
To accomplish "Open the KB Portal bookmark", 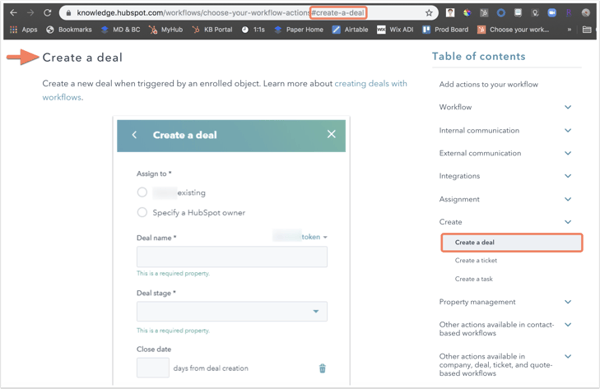I will [x=212, y=29].
